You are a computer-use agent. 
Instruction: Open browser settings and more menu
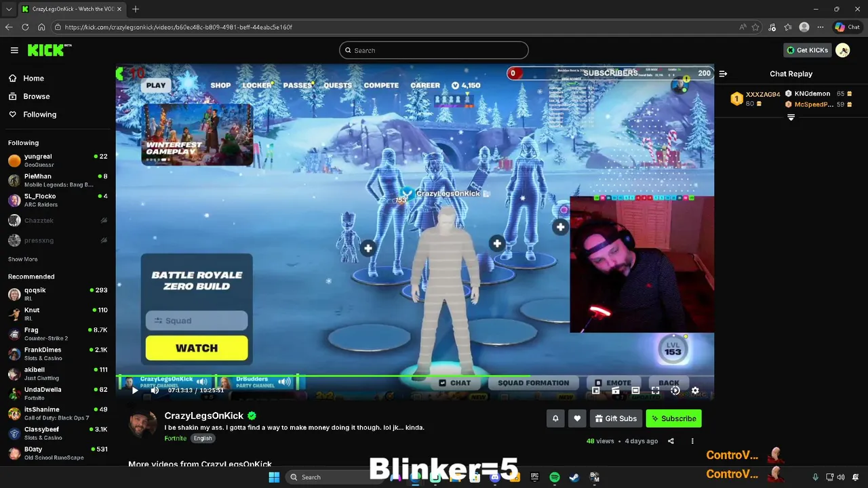821,27
